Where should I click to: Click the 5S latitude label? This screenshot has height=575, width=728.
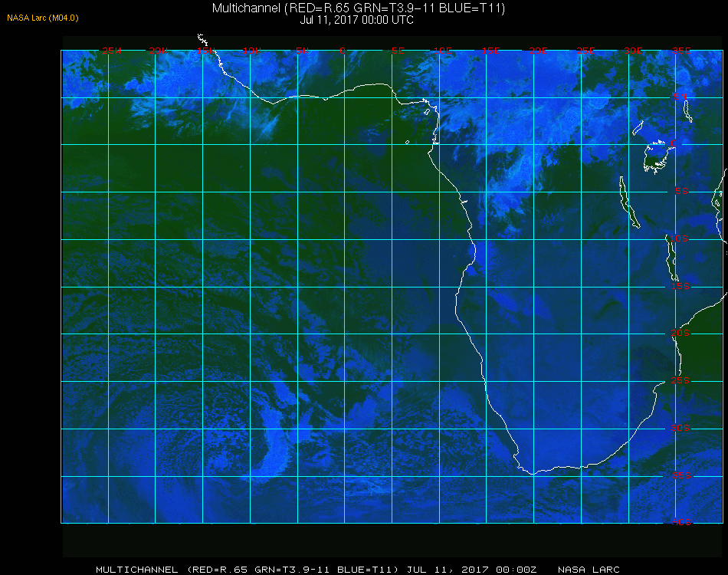click(681, 191)
